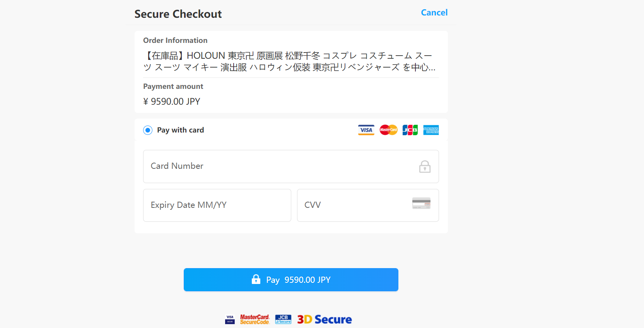The image size is (644, 328).
Task: Focus the Expiry Date MM/YY field
Action: (x=217, y=205)
